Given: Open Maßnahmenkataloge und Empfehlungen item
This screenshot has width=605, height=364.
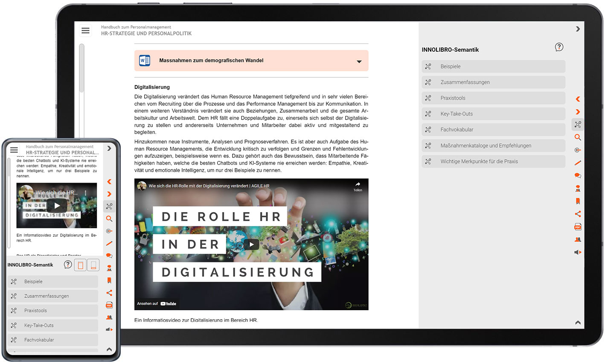Looking at the screenshot, I should pos(493,146).
